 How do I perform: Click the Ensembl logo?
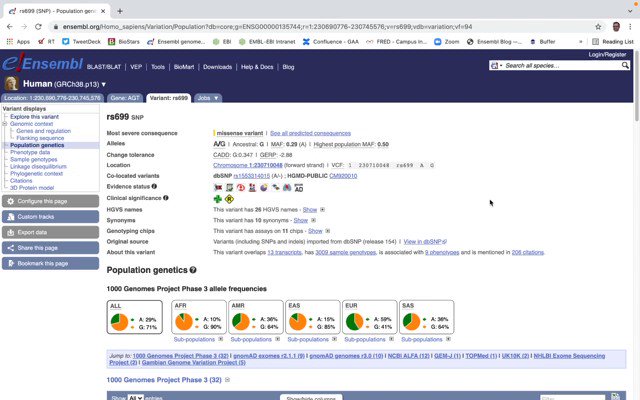[42, 64]
